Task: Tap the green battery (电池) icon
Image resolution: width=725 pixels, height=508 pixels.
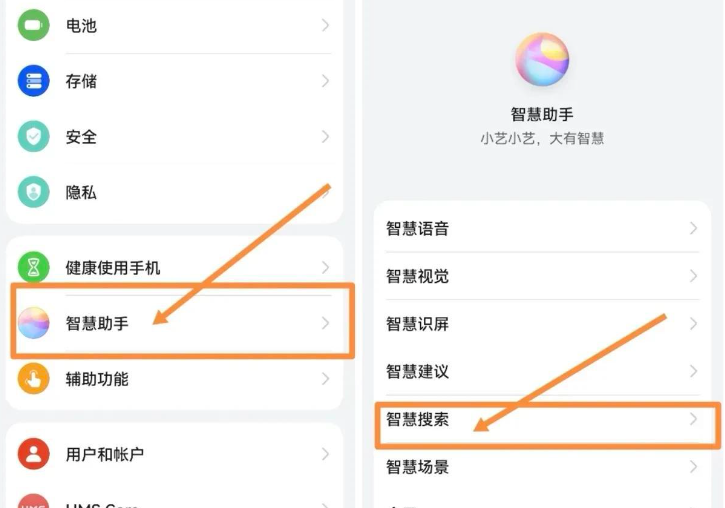Action: coord(33,25)
